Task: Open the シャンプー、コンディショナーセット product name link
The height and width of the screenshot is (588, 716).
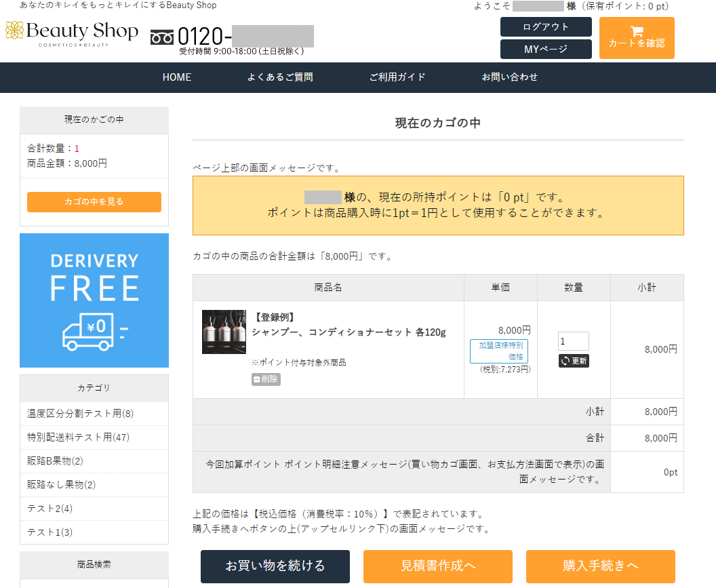Action: [349, 332]
